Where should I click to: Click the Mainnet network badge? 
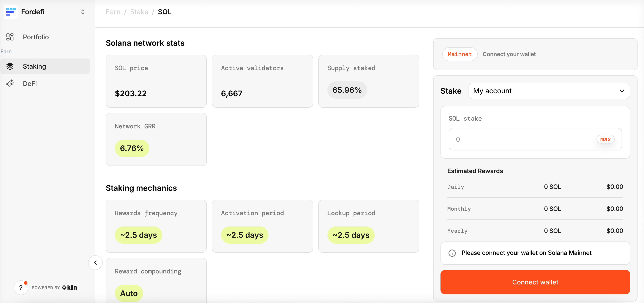click(x=459, y=54)
